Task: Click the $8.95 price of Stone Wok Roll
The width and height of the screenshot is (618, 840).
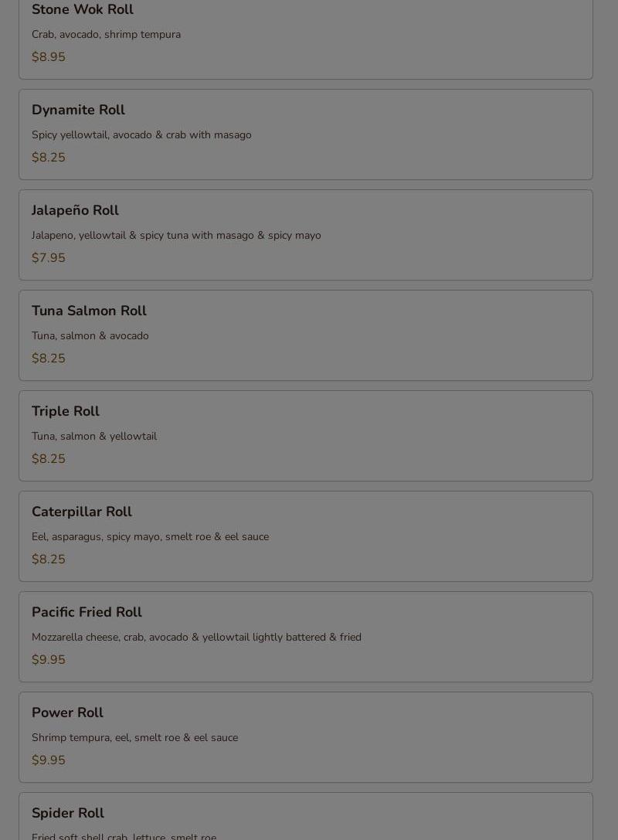Action: coord(49,57)
